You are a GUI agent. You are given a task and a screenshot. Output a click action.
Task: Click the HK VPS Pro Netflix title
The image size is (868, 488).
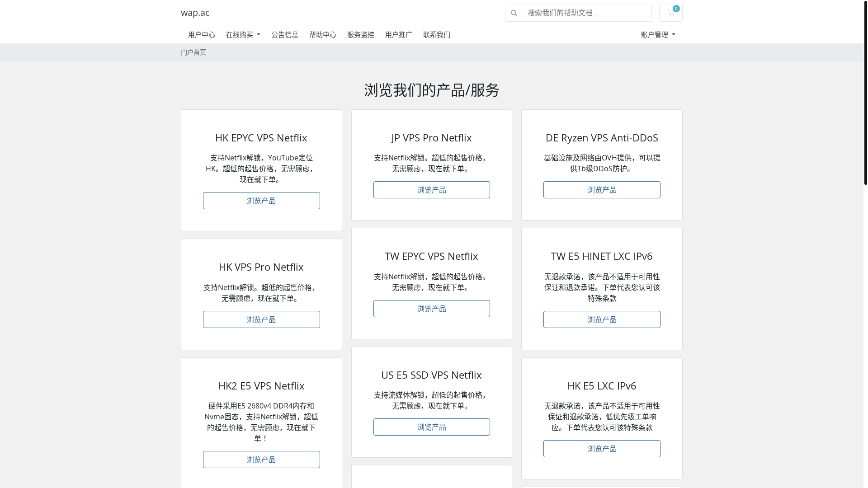point(261,267)
